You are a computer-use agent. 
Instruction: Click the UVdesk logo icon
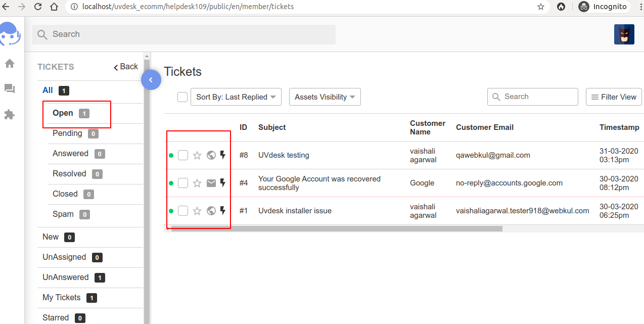pos(10,34)
